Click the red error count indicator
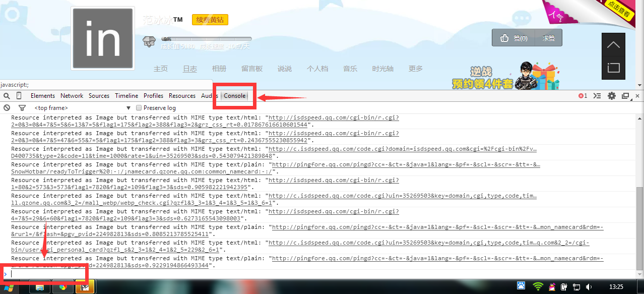644x294 pixels. (x=583, y=96)
